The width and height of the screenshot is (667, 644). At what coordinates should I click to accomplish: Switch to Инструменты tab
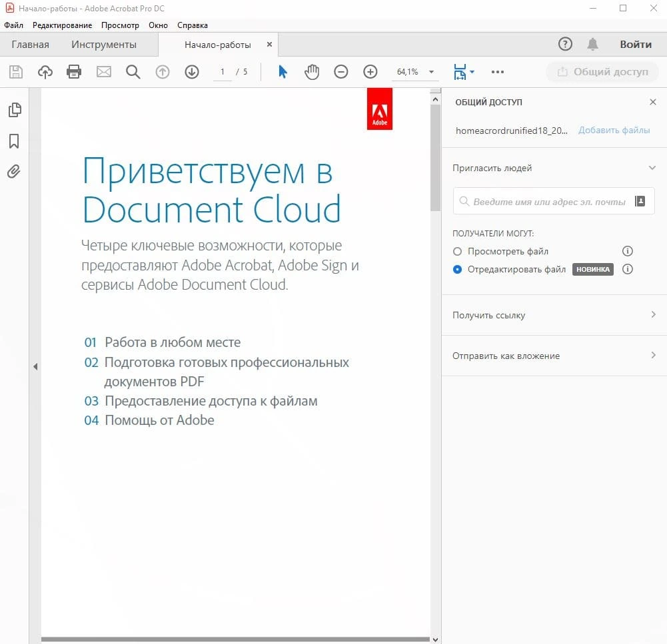[104, 44]
